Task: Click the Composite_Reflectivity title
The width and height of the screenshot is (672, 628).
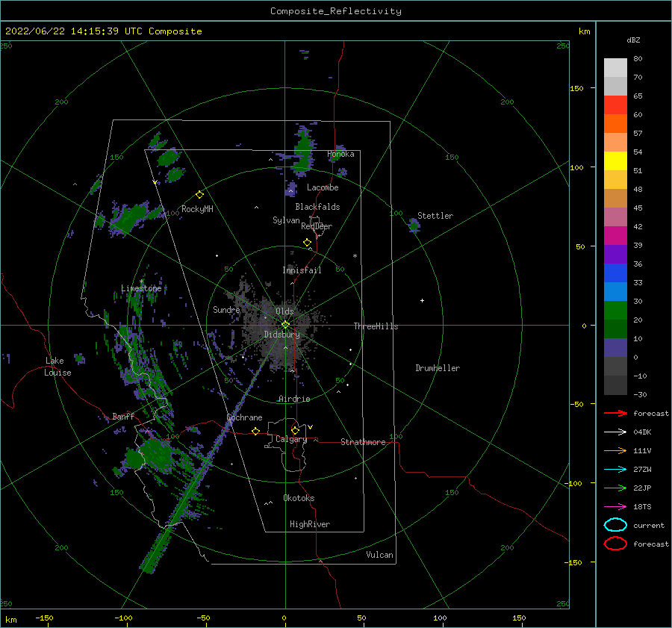Action: [335, 11]
